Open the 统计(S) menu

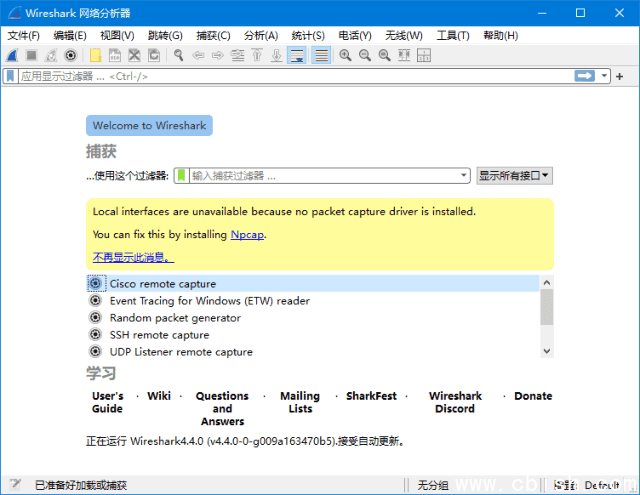tap(305, 35)
